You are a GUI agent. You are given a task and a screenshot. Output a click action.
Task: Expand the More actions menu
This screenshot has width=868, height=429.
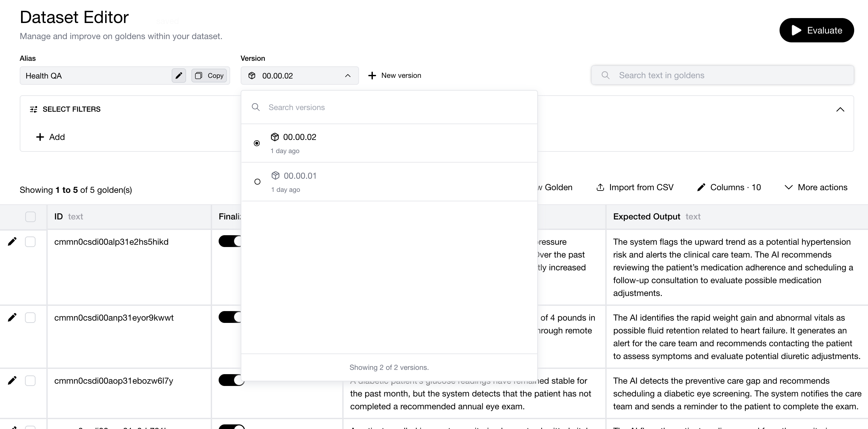point(816,187)
